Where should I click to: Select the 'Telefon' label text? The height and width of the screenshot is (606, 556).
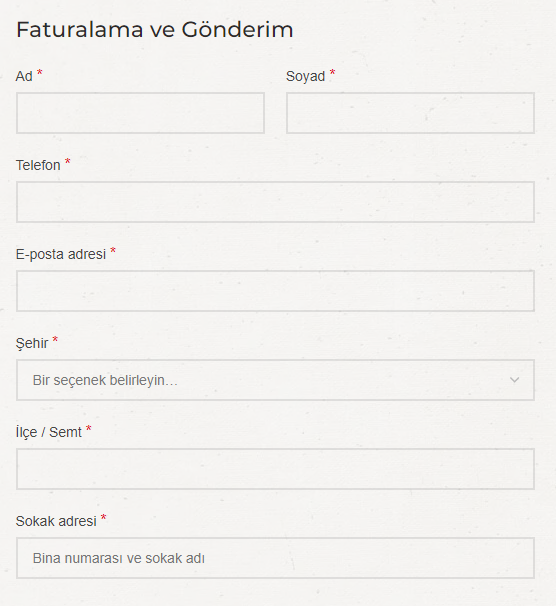click(x=38, y=165)
